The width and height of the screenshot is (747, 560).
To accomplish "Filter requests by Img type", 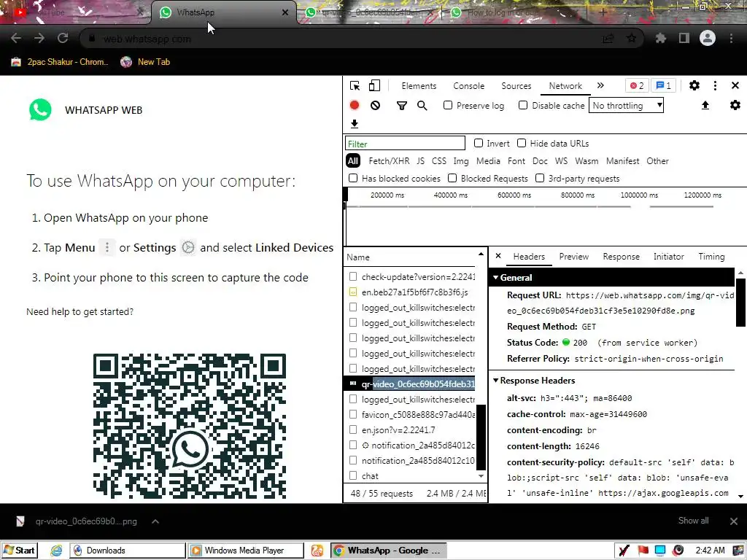I will 461,161.
